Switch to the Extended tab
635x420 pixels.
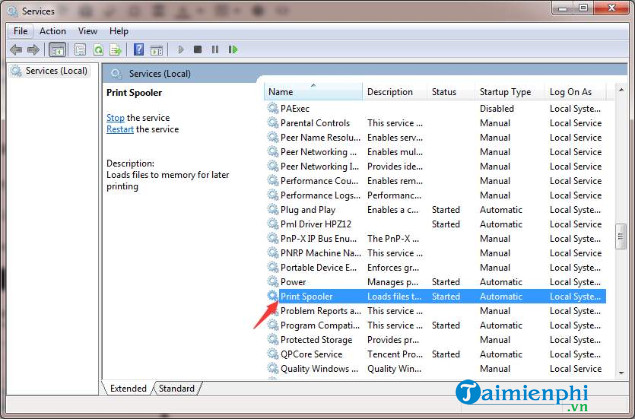pyautogui.click(x=128, y=388)
